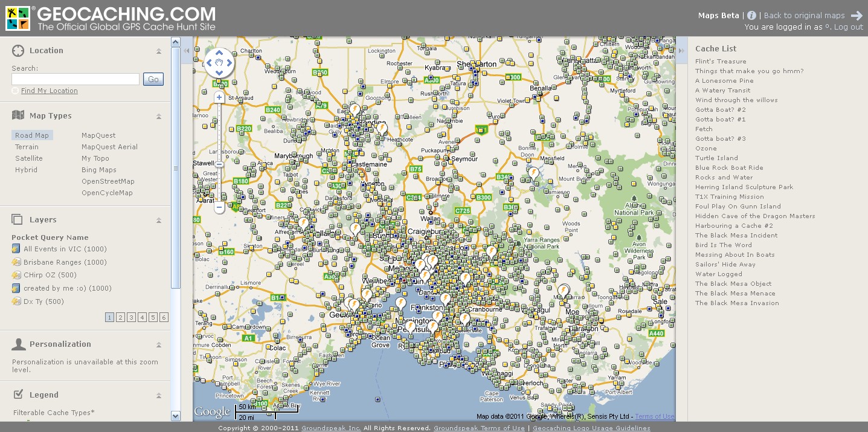The width and height of the screenshot is (868, 432).
Task: Switch to Hybrid map type
Action: pyautogui.click(x=26, y=170)
